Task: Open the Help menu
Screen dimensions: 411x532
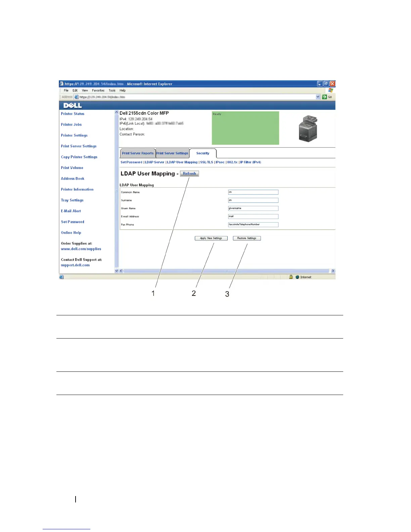Action: pos(123,90)
